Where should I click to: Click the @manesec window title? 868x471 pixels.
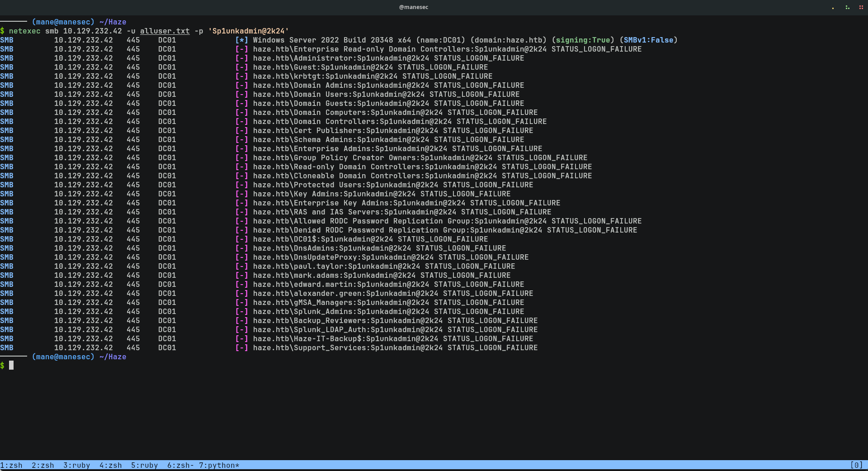(413, 7)
